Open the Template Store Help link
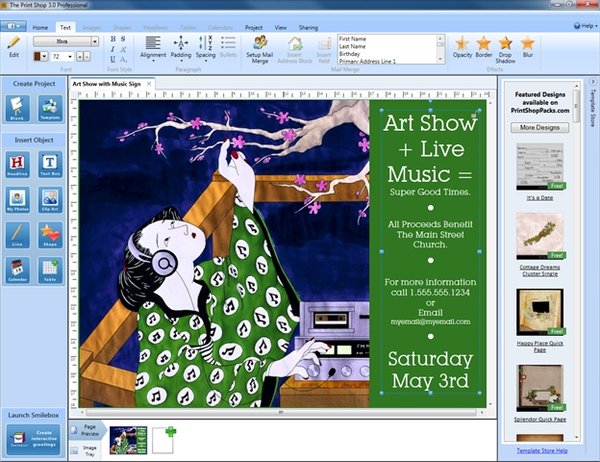The width and height of the screenshot is (600, 462). 541,452
